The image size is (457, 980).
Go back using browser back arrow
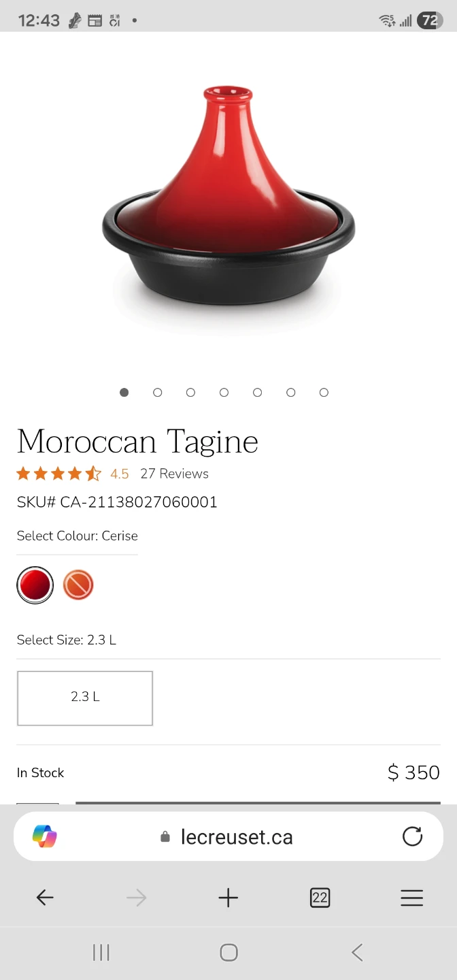[x=45, y=898]
